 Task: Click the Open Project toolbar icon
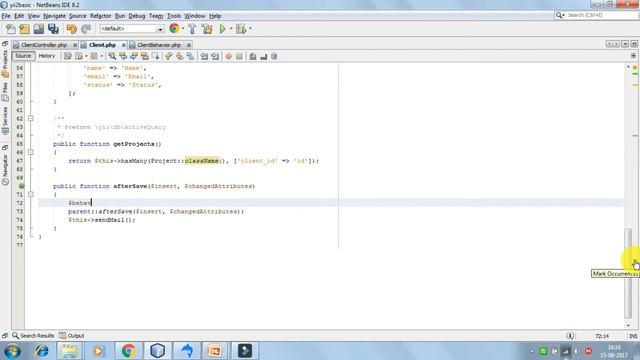coord(39,29)
